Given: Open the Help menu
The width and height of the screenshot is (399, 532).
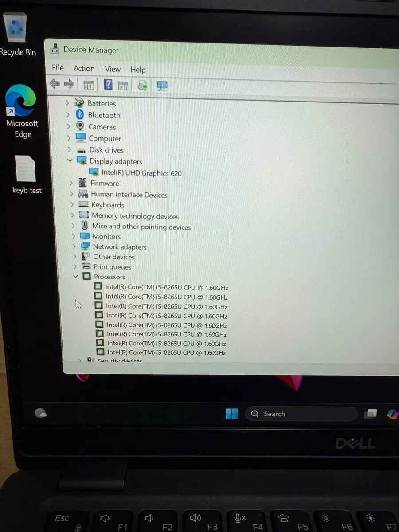Looking at the screenshot, I should tap(138, 70).
